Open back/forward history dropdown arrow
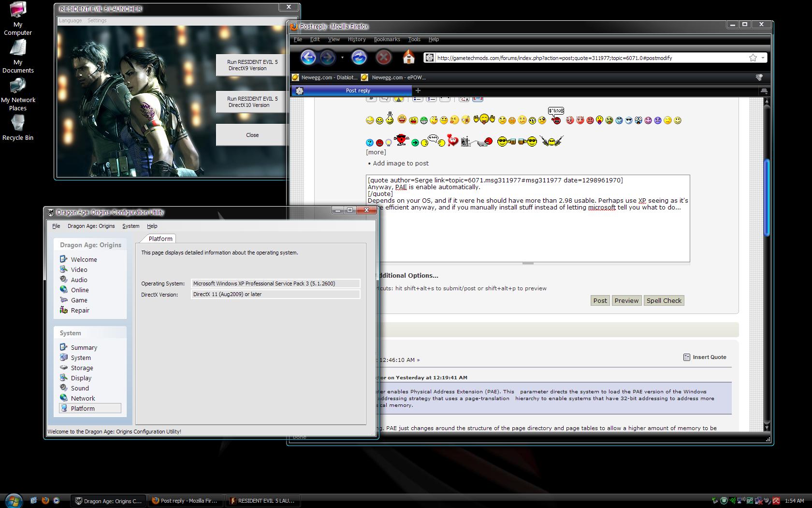The height and width of the screenshot is (508, 812). (x=342, y=58)
